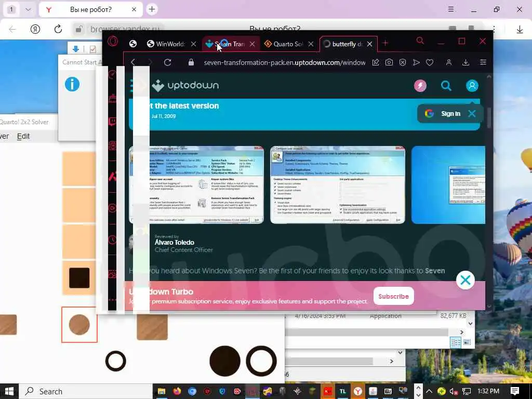
Task: Click the taskbar Search box
Action: point(86,391)
